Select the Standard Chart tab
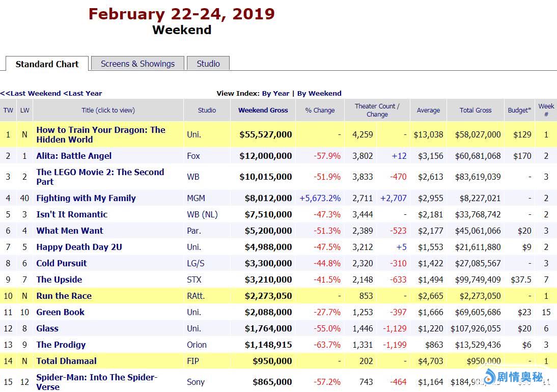 tap(47, 64)
